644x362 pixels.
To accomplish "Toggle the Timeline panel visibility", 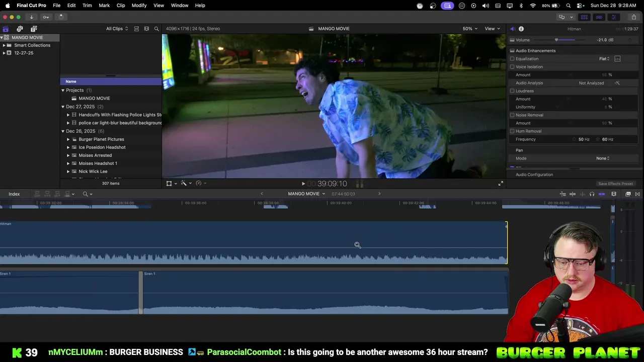I will pos(599,17).
